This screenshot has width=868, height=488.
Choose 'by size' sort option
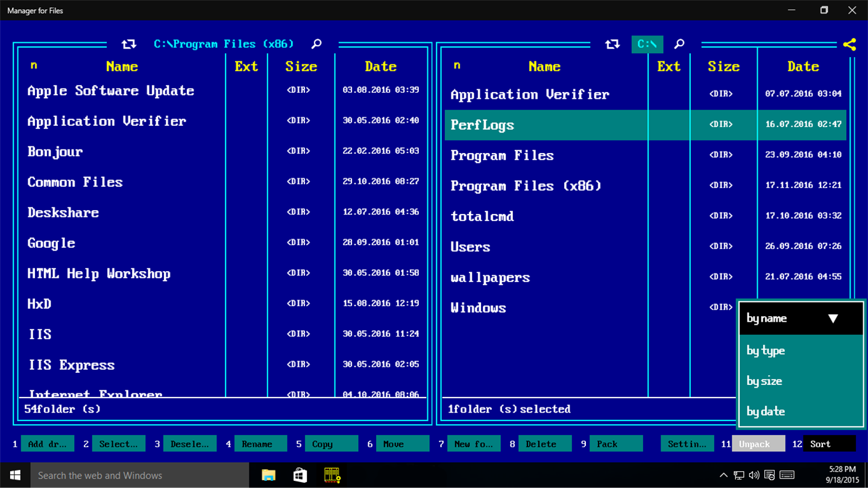point(801,381)
